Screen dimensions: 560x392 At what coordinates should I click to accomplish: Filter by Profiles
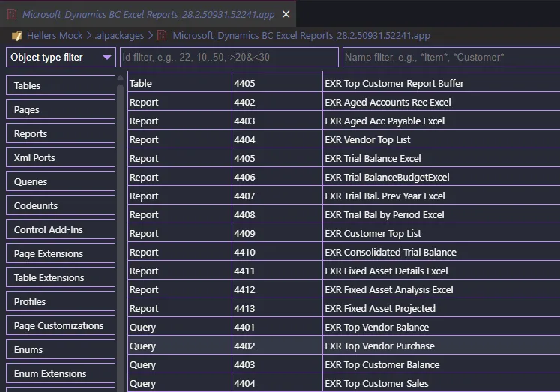pos(61,301)
